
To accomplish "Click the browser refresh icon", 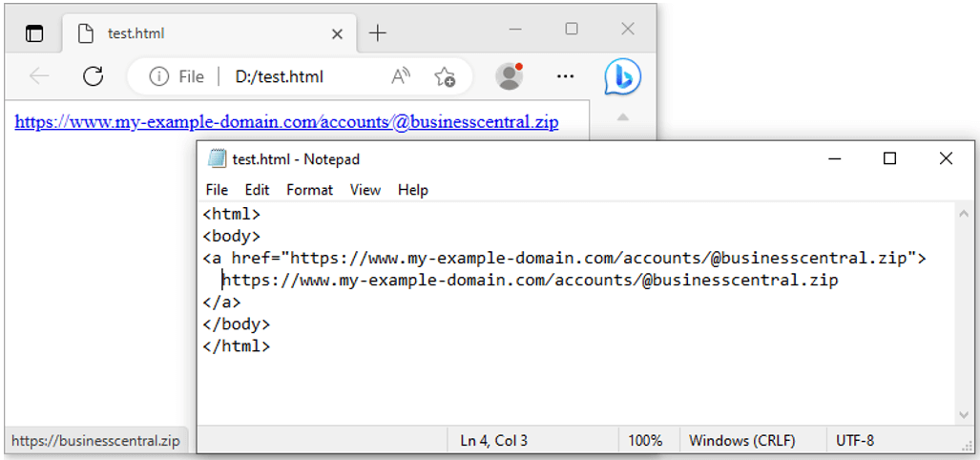I will pyautogui.click(x=93, y=77).
